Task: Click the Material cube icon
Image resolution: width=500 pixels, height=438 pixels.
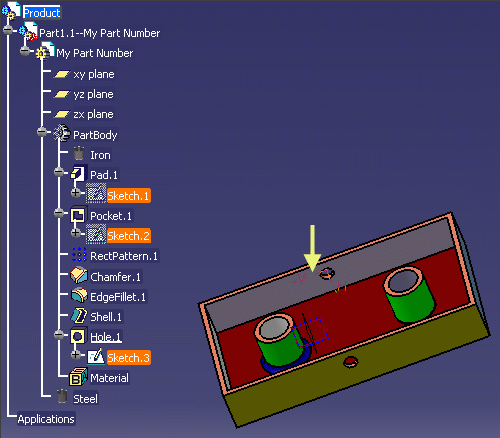Action: point(78,377)
